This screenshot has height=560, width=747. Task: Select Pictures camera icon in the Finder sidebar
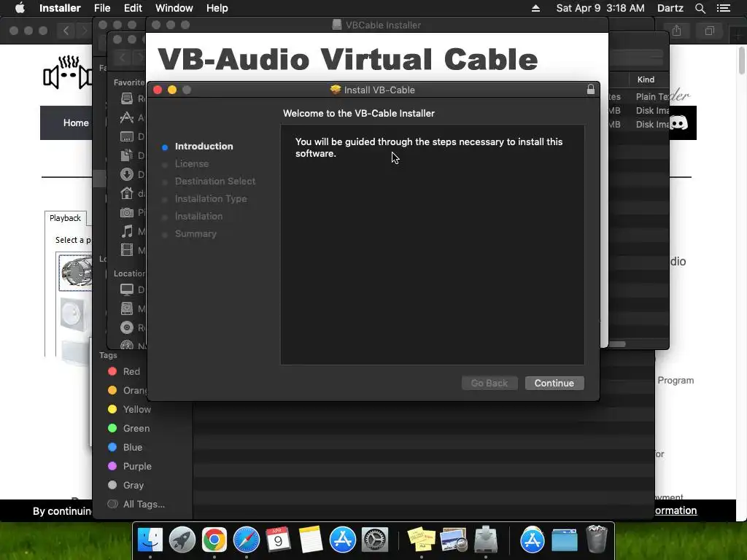pyautogui.click(x=127, y=212)
